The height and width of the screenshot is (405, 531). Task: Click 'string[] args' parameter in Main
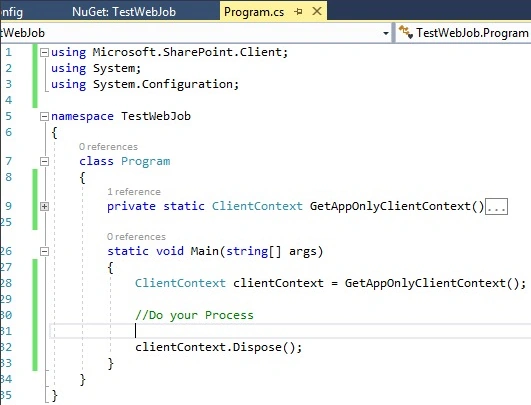click(272, 252)
